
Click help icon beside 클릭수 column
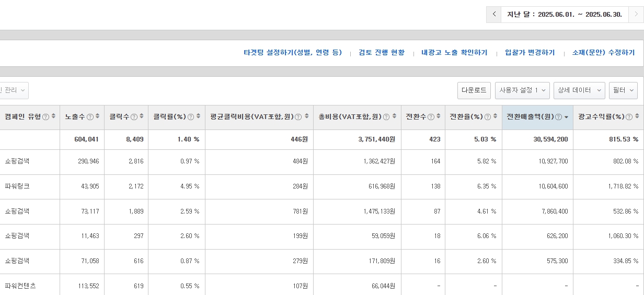(134, 117)
